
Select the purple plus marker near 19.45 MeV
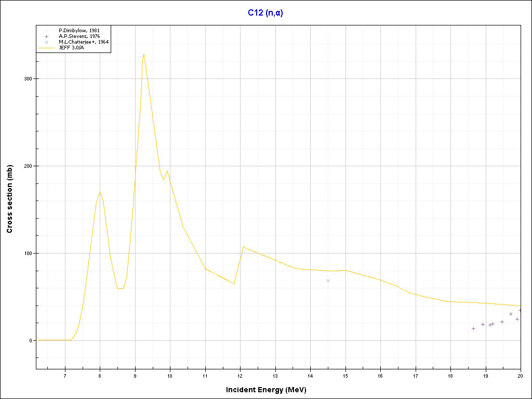click(502, 322)
